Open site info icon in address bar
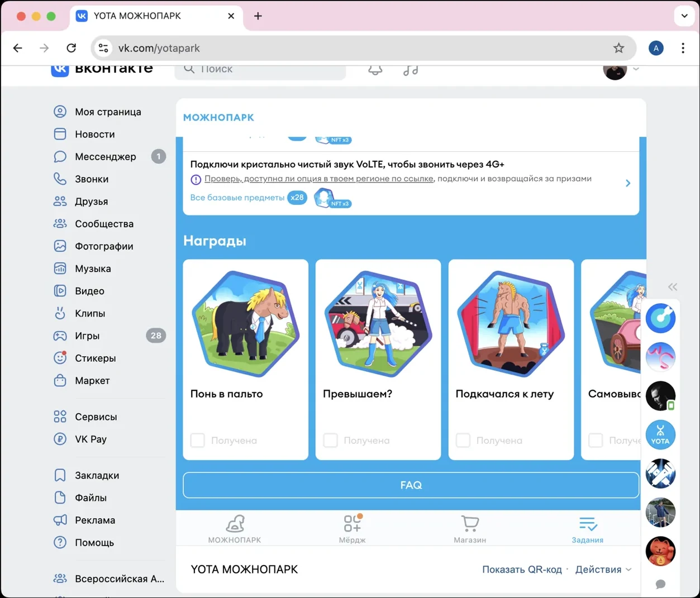 pos(103,48)
